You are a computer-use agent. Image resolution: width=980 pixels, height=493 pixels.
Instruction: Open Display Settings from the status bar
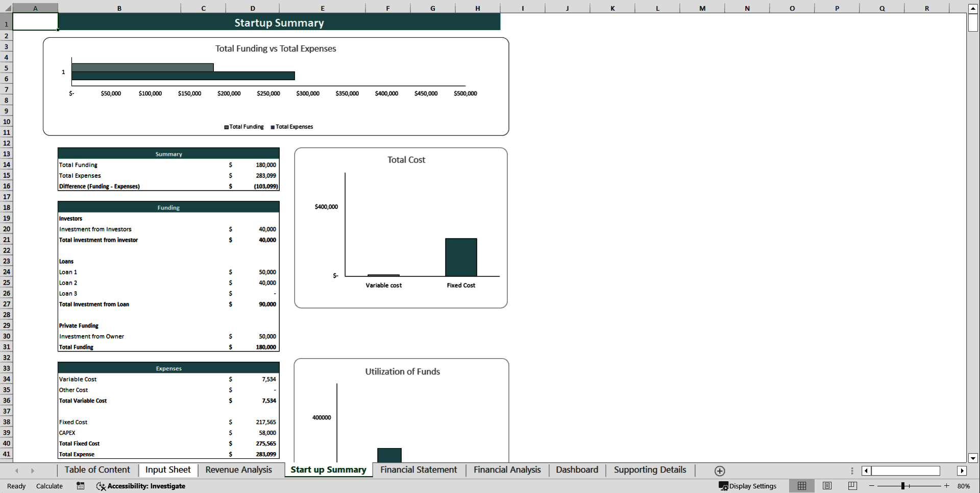748,486
